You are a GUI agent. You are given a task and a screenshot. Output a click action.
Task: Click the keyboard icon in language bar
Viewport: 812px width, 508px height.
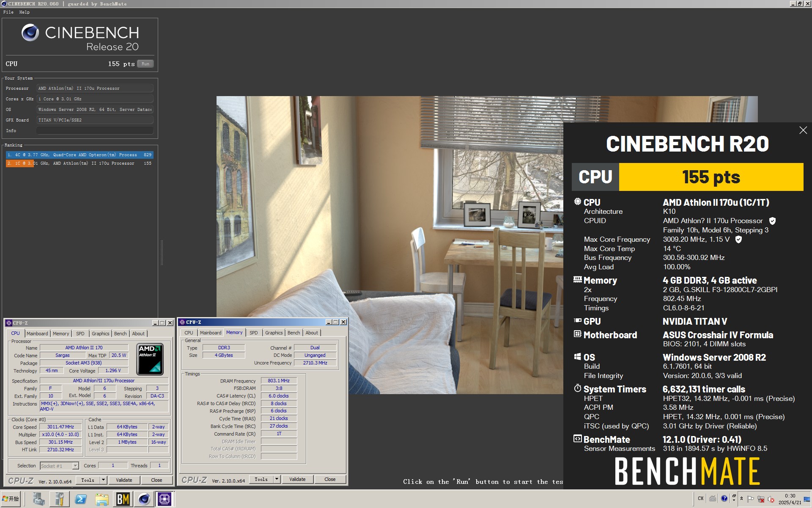pos(713,499)
